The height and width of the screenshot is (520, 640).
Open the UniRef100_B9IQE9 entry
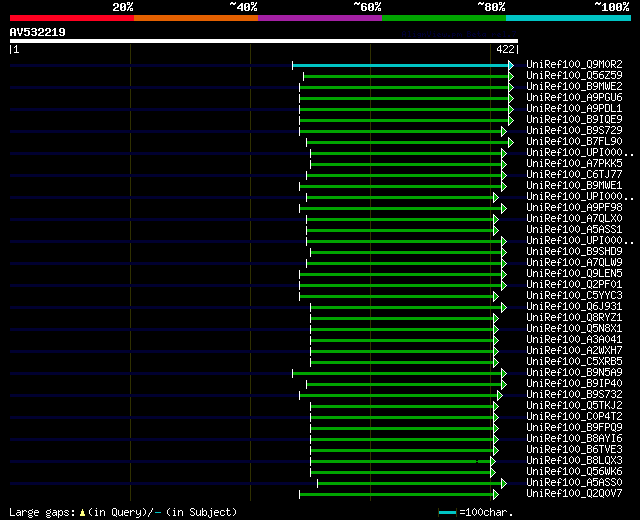pos(574,120)
